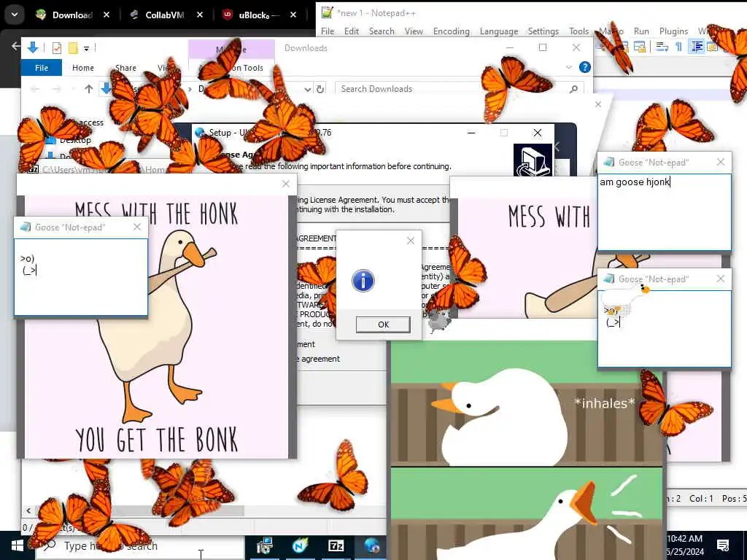747x560 pixels.
Task: Click the Notepad++ title bar icon
Action: tap(327, 12)
